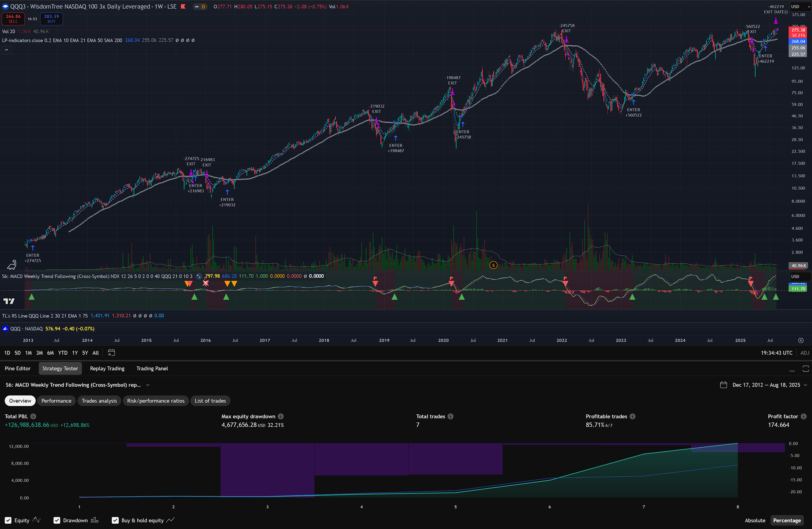Click the chart settings gear by time axis
The width and height of the screenshot is (812, 529).
pos(801,340)
